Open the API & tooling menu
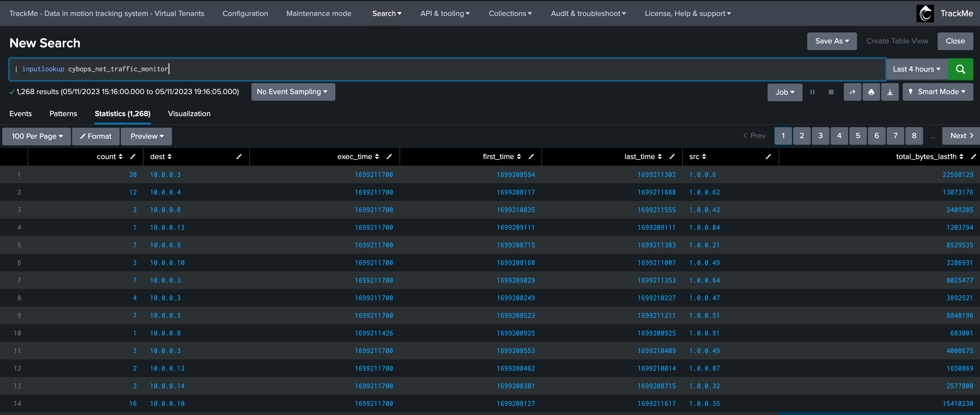This screenshot has height=415, width=980. [x=445, y=13]
